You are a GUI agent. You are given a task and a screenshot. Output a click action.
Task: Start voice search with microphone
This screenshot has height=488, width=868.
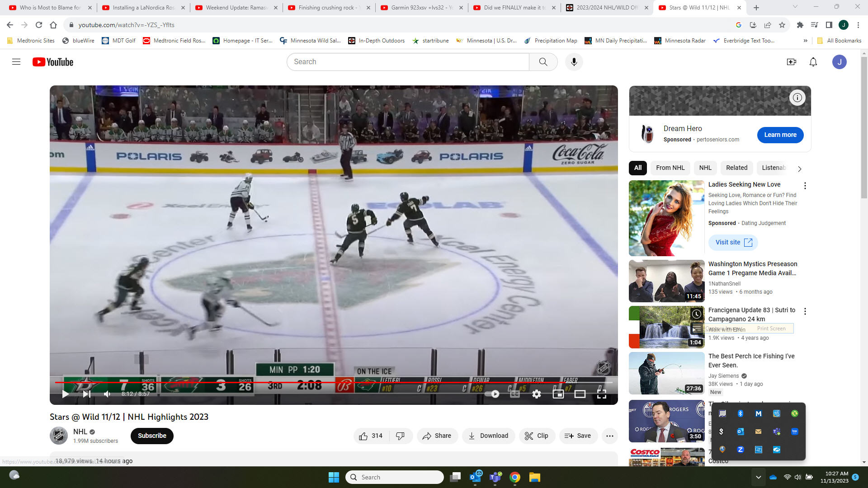tap(574, 62)
